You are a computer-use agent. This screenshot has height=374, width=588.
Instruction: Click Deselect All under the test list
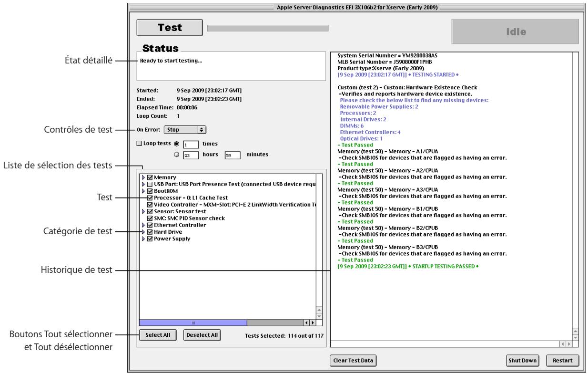click(x=202, y=334)
